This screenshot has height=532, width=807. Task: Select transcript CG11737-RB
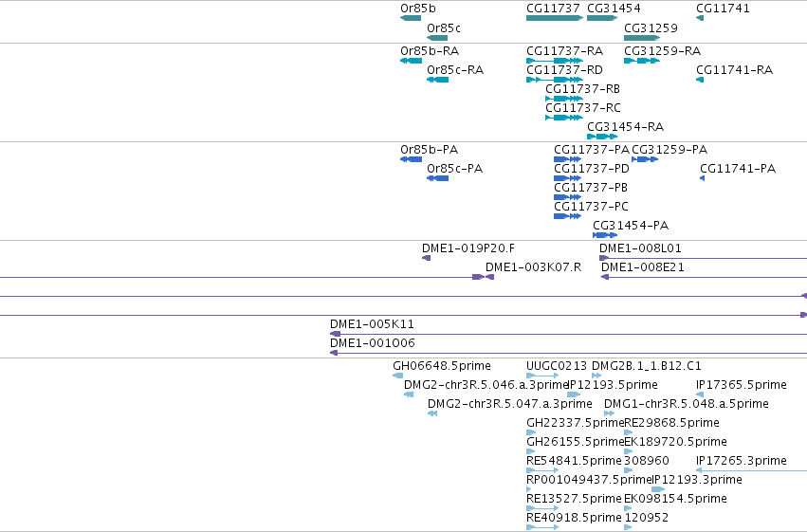tap(564, 99)
